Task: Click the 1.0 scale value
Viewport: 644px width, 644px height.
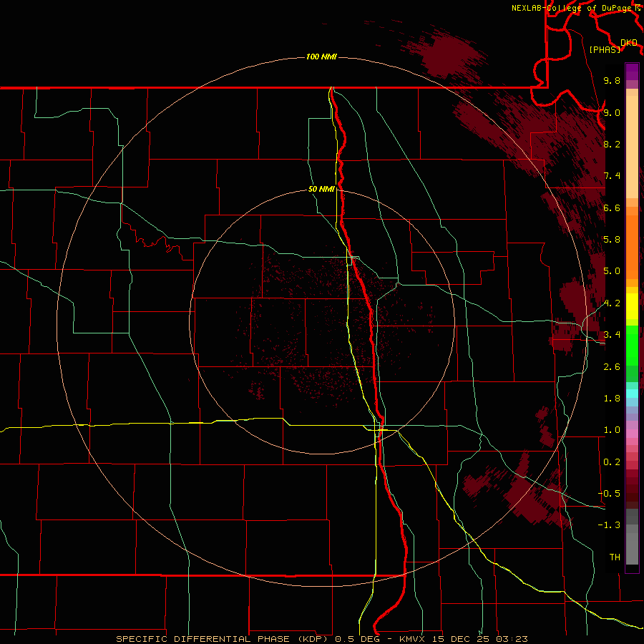Action: (612, 430)
